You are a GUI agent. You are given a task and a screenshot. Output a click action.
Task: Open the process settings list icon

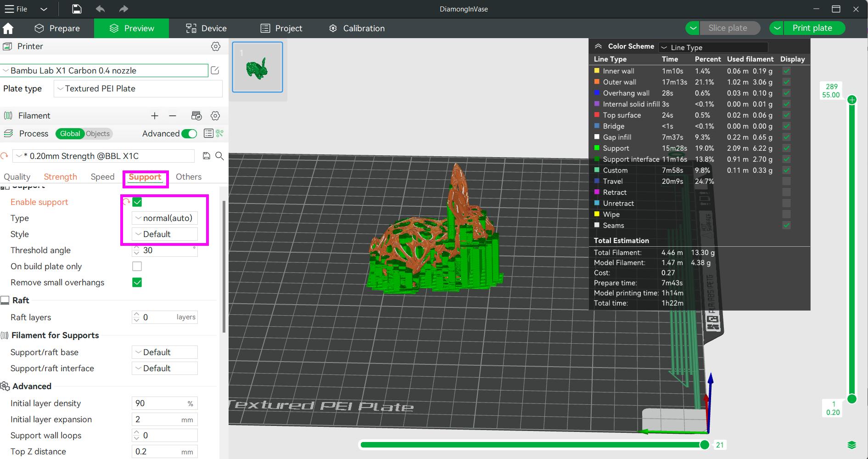pyautogui.click(x=208, y=133)
